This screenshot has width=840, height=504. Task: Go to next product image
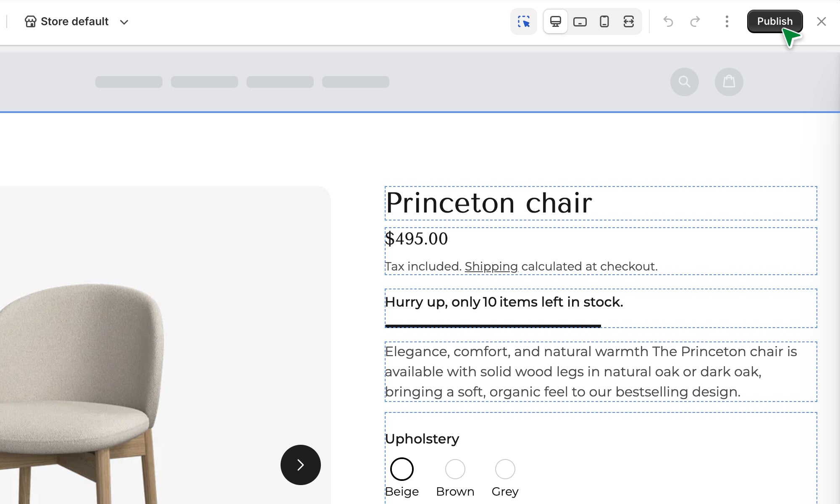point(301,465)
